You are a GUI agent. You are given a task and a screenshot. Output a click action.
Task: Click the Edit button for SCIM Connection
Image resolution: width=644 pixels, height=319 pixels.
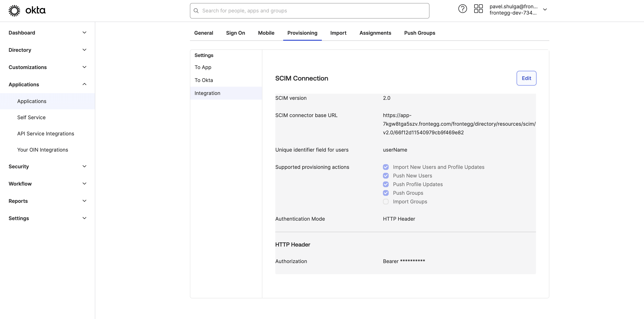[526, 78]
